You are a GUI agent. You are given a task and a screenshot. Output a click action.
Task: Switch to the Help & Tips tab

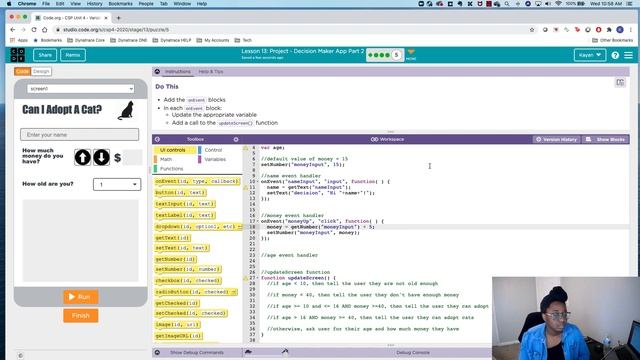coord(211,71)
